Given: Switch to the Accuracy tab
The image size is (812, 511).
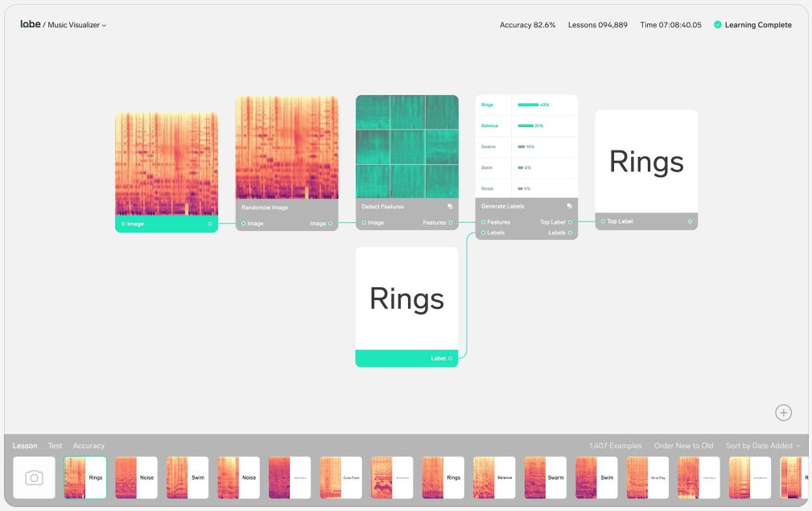Looking at the screenshot, I should tap(89, 446).
